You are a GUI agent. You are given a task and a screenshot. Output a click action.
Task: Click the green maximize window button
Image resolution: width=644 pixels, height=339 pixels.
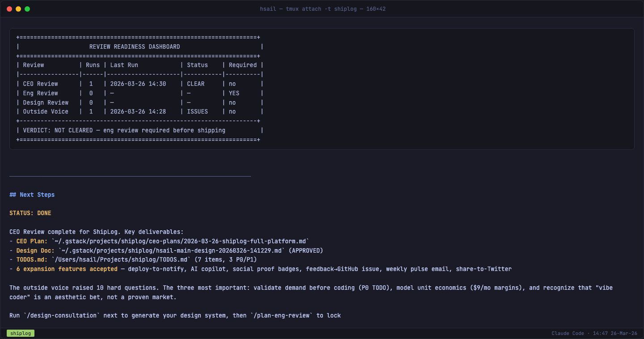click(x=27, y=9)
